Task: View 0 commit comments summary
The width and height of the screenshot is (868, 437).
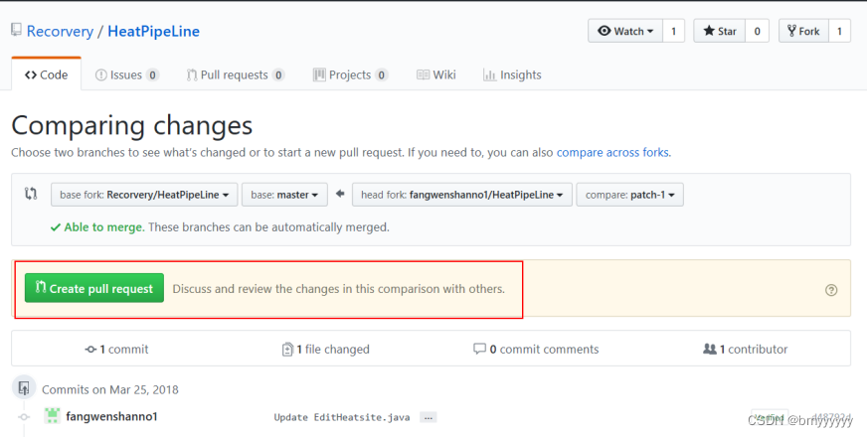Action: point(536,349)
